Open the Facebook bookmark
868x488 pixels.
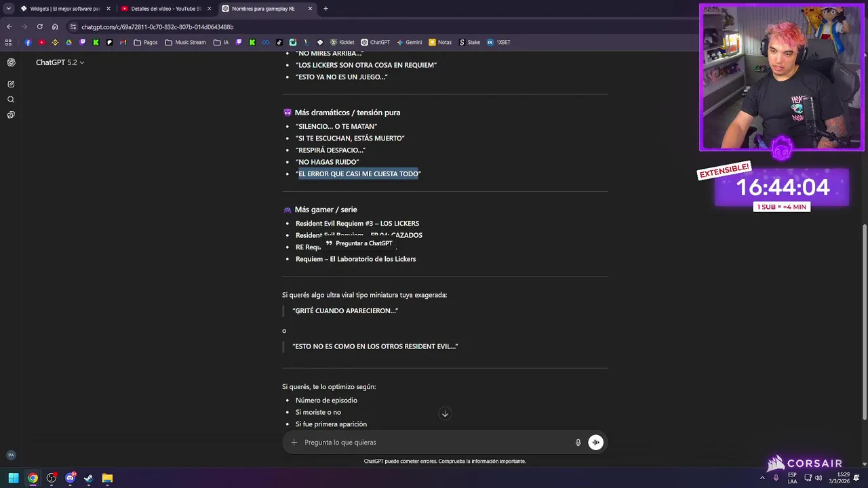[x=28, y=42]
